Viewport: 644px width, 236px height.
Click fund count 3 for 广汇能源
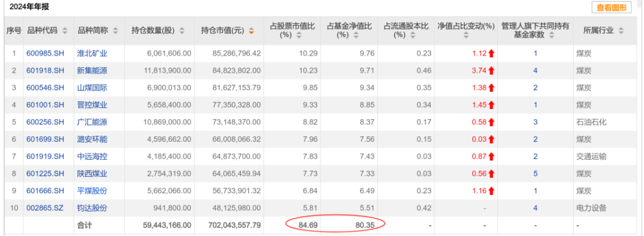[535, 122]
